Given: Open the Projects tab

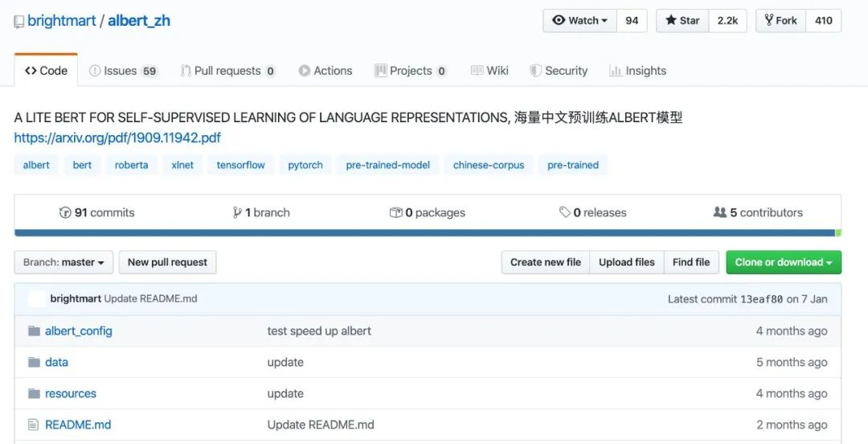Looking at the screenshot, I should point(411,71).
